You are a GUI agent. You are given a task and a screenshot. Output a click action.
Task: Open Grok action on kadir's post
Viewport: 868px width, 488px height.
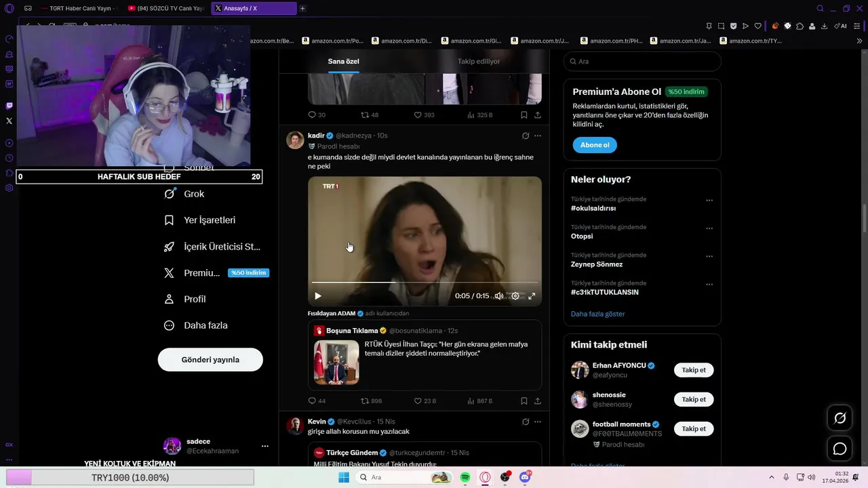pos(526,136)
